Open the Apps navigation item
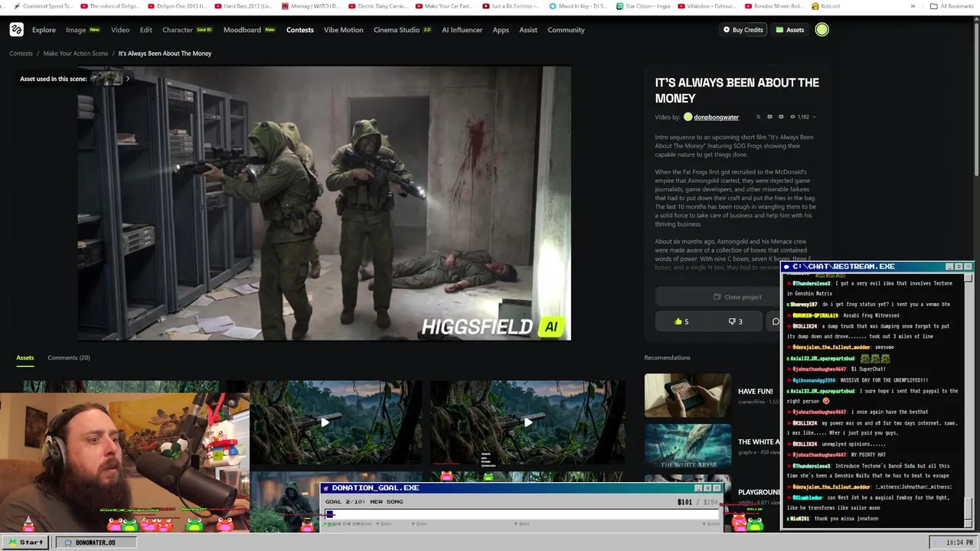This screenshot has height=551, width=980. (x=501, y=30)
